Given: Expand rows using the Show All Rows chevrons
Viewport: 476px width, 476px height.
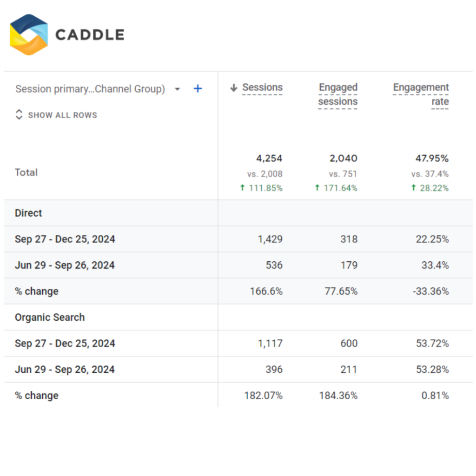Looking at the screenshot, I should (19, 115).
